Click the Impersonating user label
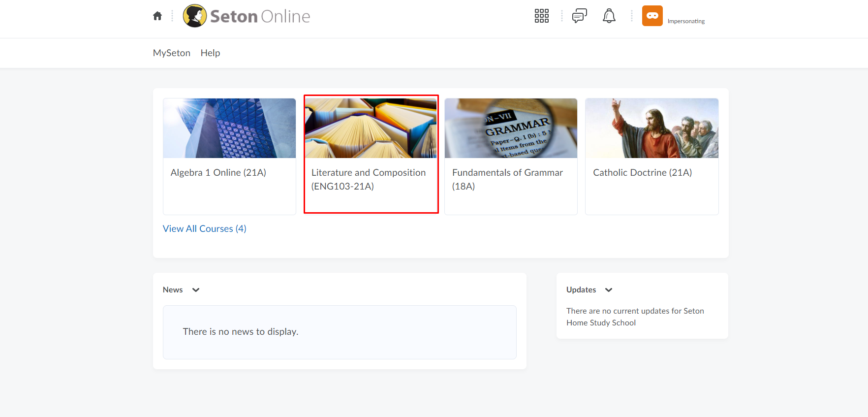868x417 pixels. 686,21
